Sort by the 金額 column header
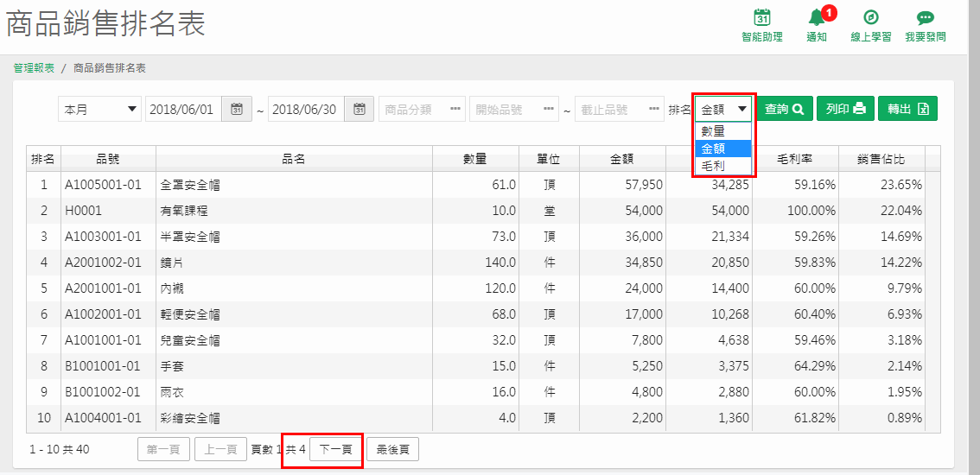The image size is (980, 475). coord(622,159)
